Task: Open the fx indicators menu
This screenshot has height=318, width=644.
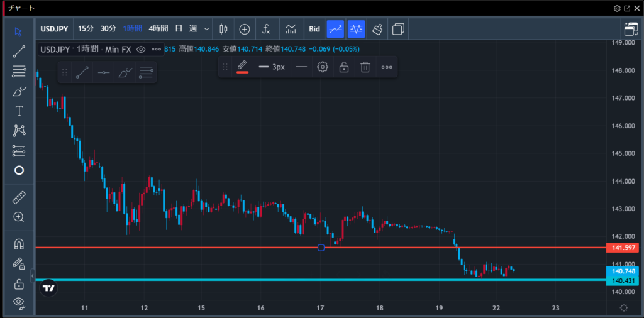Action: click(266, 29)
